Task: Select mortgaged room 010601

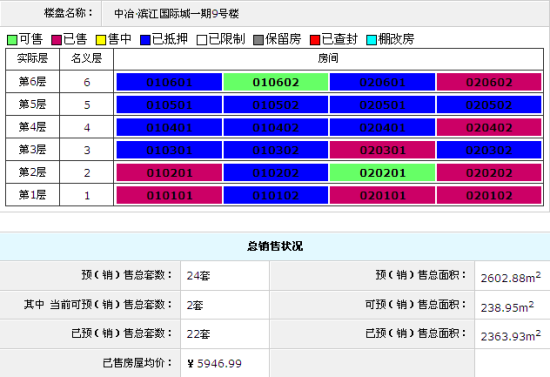Action: (169, 82)
